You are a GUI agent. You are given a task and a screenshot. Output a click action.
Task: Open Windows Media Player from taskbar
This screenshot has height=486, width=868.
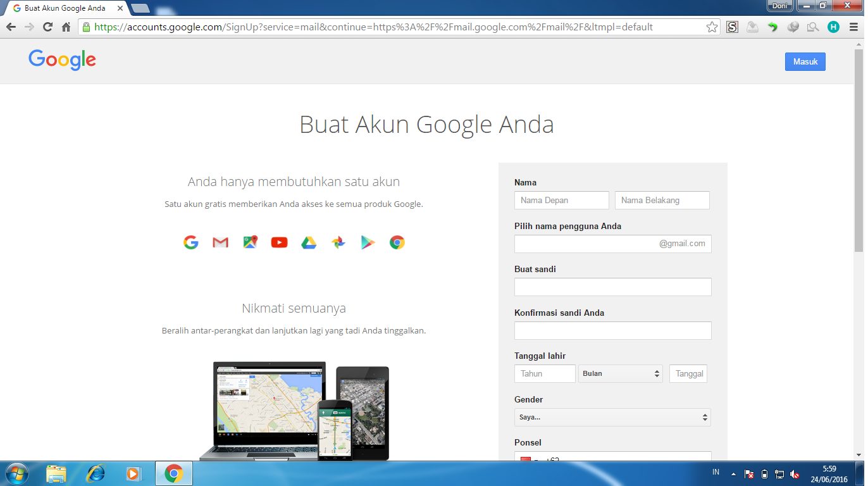[133, 473]
